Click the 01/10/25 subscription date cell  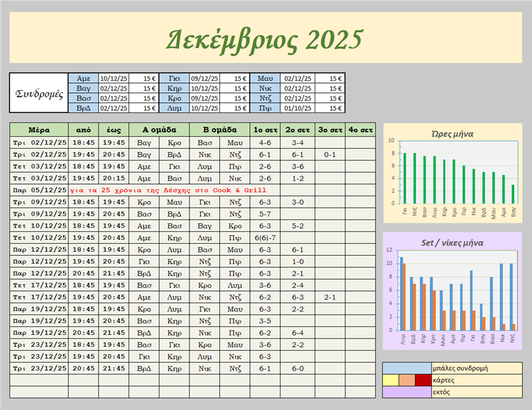click(298, 108)
